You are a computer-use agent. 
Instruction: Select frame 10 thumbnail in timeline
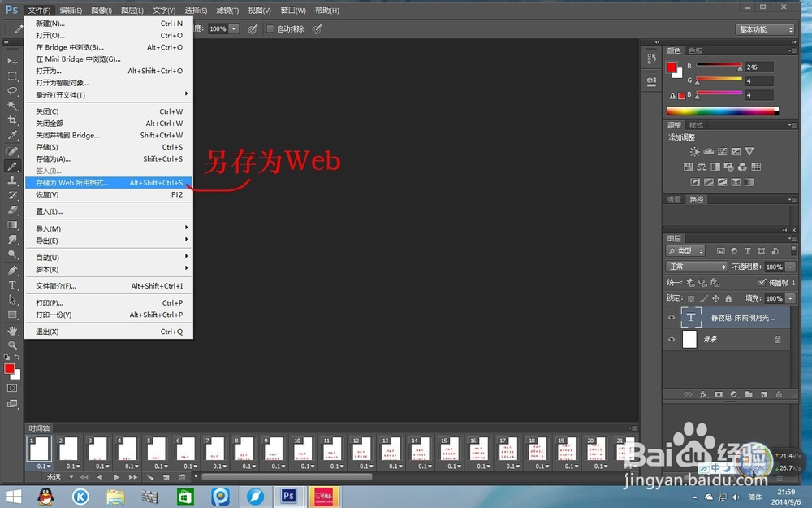tap(303, 449)
